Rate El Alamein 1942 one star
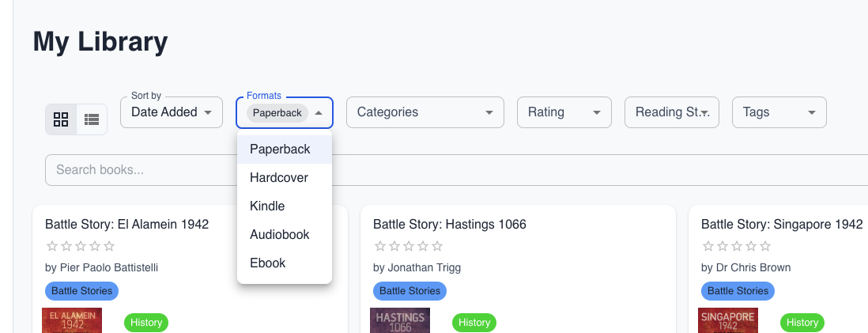 point(52,246)
